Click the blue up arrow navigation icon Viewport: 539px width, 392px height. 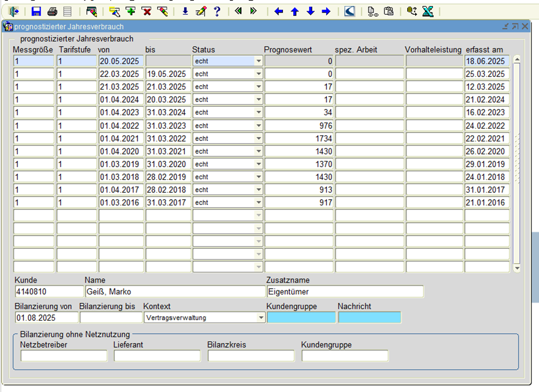294,11
